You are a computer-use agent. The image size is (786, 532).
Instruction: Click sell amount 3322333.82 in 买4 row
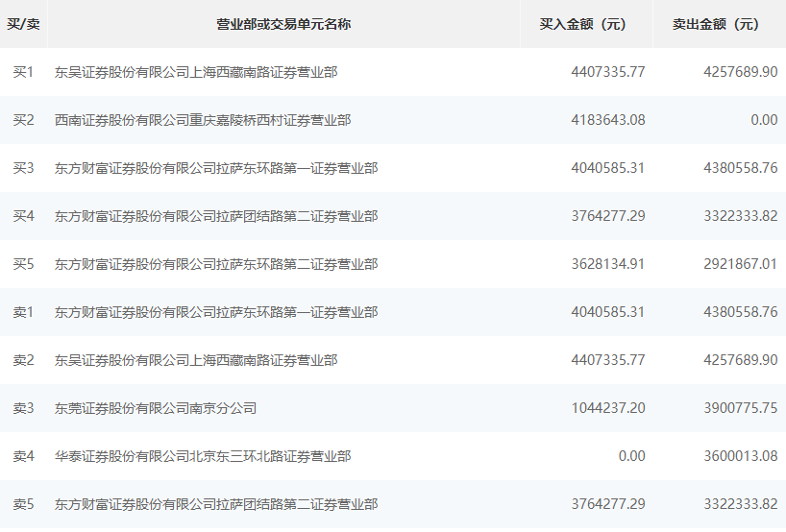741,216
